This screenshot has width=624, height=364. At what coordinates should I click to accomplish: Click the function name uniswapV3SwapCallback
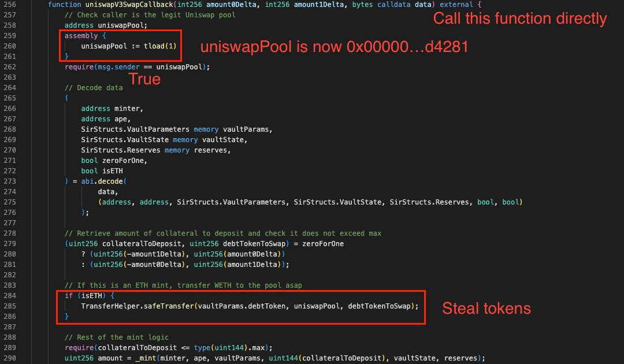129,5
